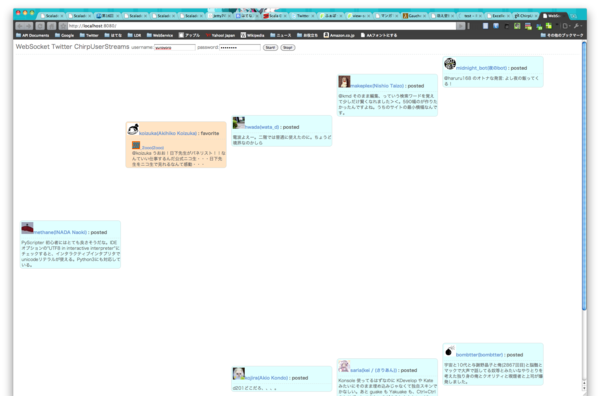
Task: Click saria's avatar image
Action: pos(344,366)
